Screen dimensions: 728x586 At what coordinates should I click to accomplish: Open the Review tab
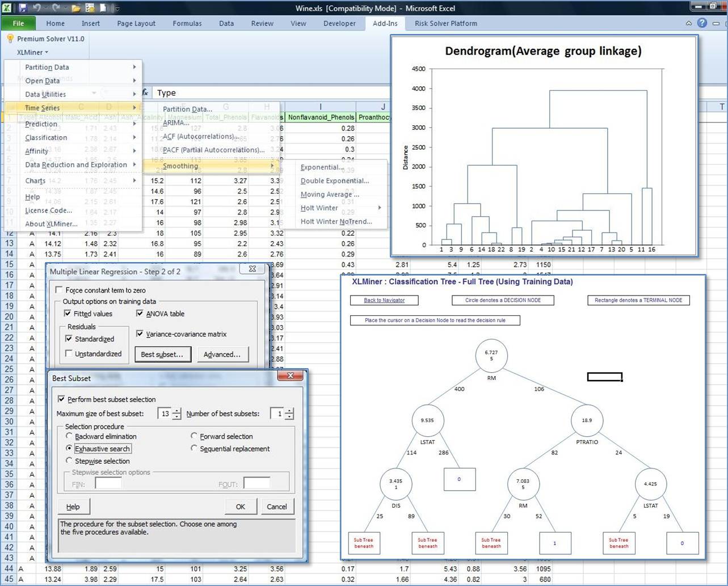[262, 23]
